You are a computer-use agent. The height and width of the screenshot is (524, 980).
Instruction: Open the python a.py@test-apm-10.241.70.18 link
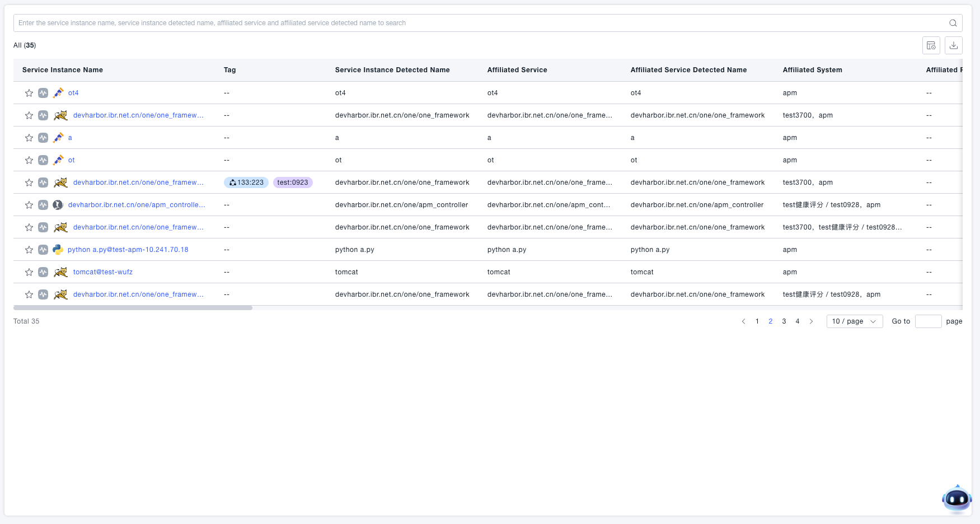[x=128, y=250]
